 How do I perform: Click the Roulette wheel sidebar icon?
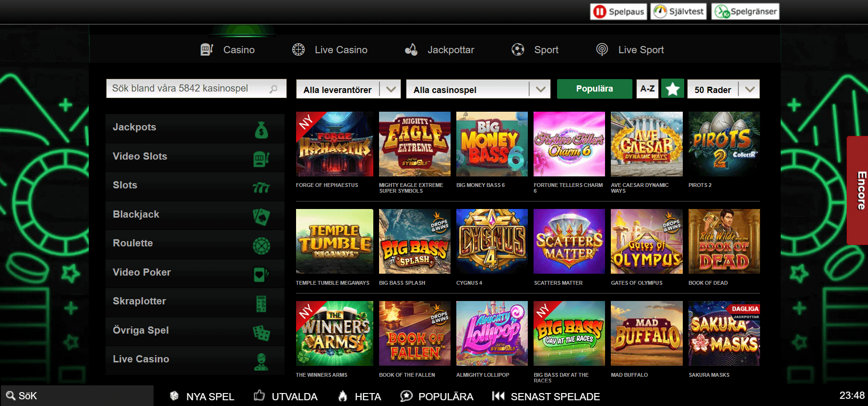pyautogui.click(x=262, y=246)
